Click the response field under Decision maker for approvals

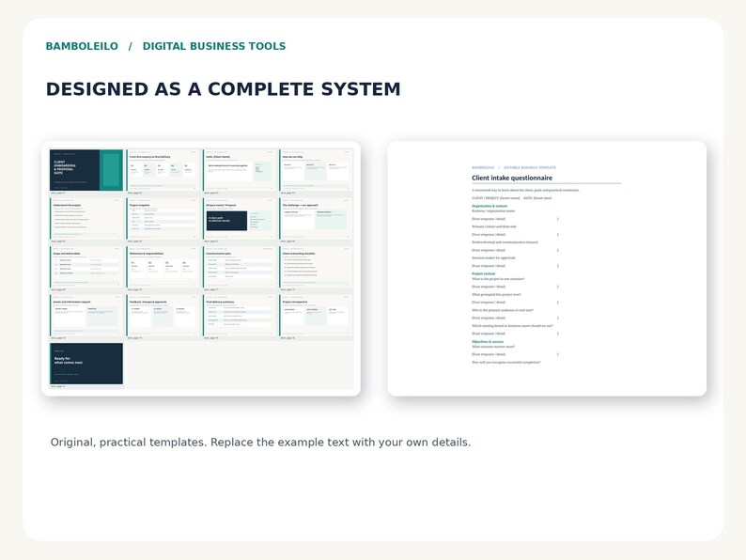[515, 266]
